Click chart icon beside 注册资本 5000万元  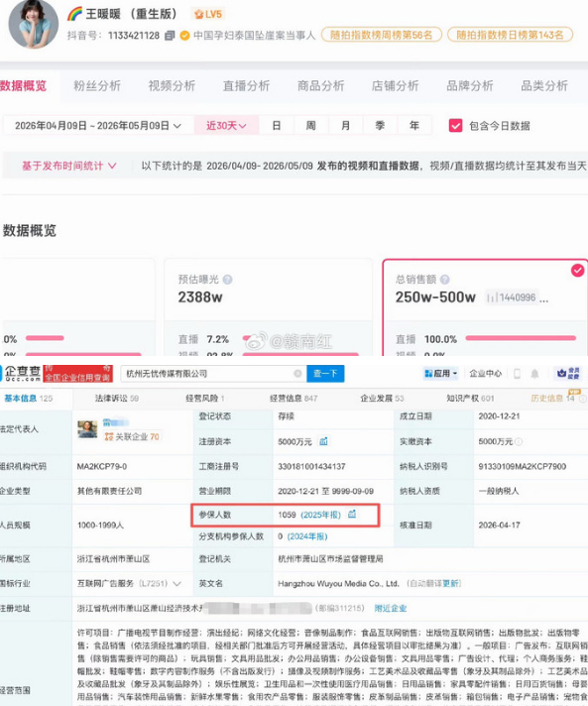click(x=323, y=441)
